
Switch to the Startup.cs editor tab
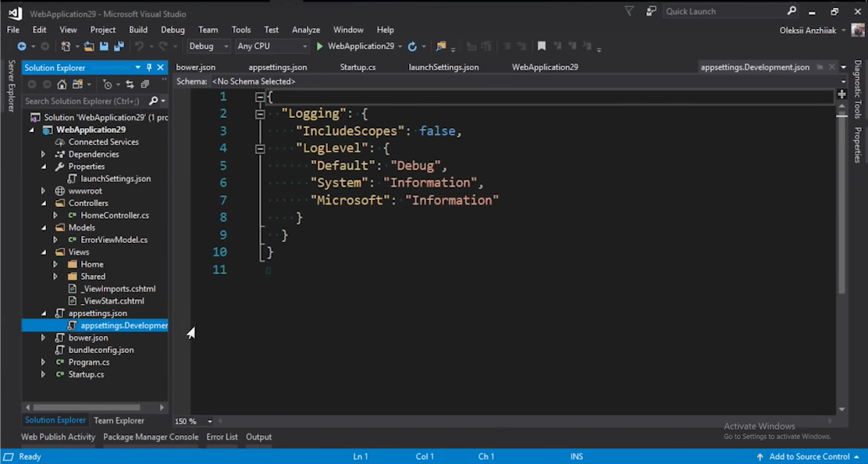(x=358, y=67)
